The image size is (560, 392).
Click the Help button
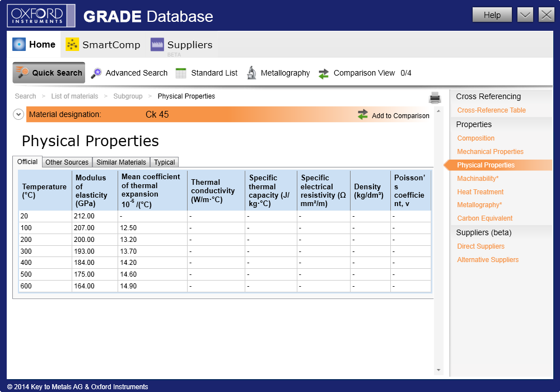pyautogui.click(x=492, y=15)
